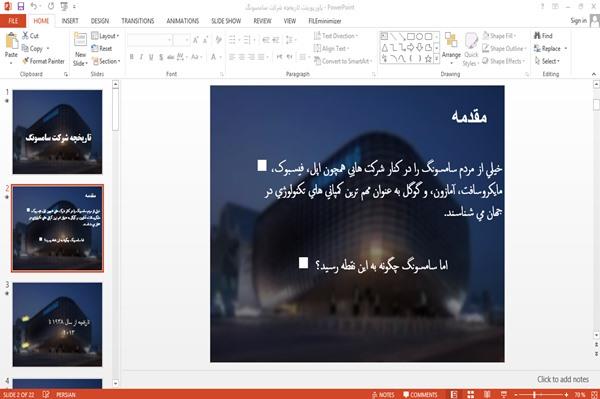Select slide 3 thumbnail

click(x=57, y=324)
